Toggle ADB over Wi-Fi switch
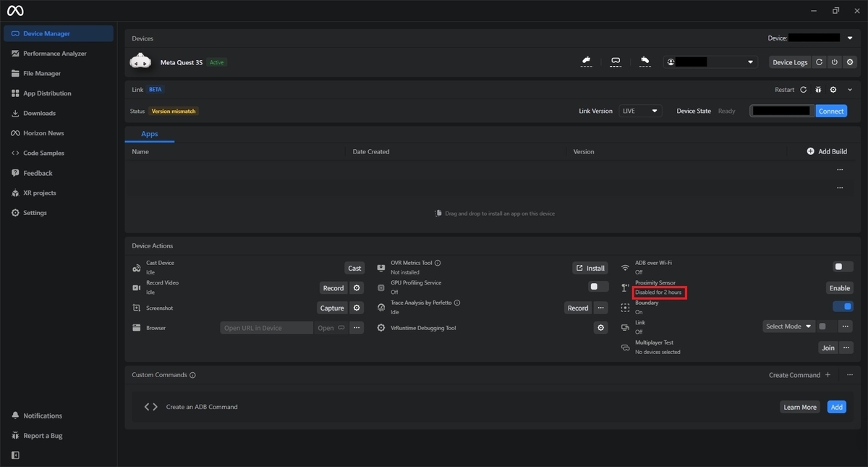The image size is (868, 467). point(843,266)
